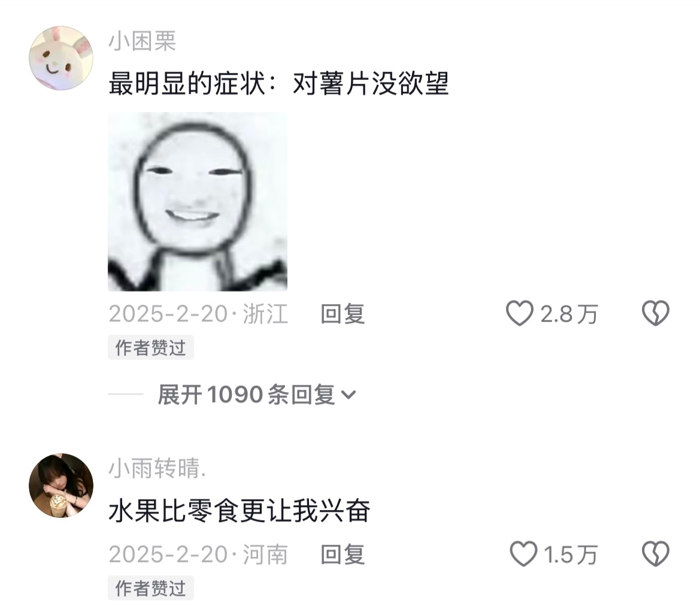Dislike 小困栗's comment with broken heart
The image size is (700, 607).
pyautogui.click(x=655, y=313)
